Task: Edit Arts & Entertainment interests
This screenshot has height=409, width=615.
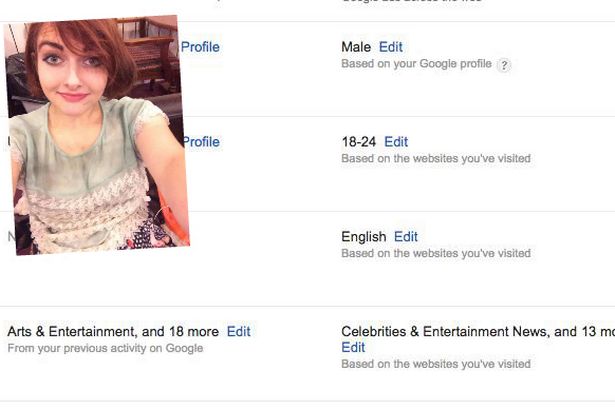Action: tap(238, 331)
